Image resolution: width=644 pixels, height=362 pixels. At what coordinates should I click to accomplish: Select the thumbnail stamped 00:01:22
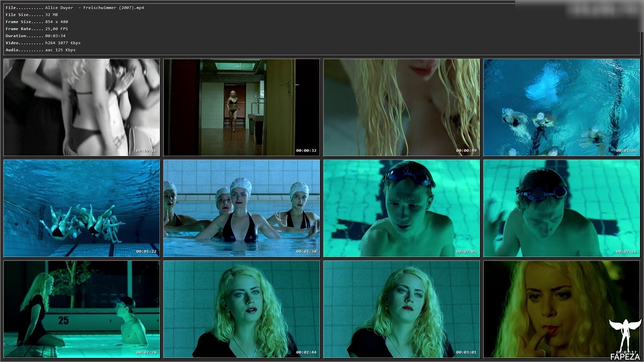coord(82,208)
